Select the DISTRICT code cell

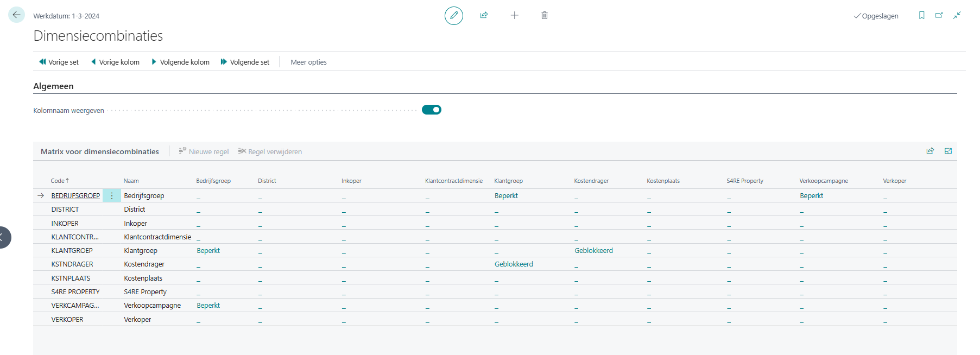(65, 209)
